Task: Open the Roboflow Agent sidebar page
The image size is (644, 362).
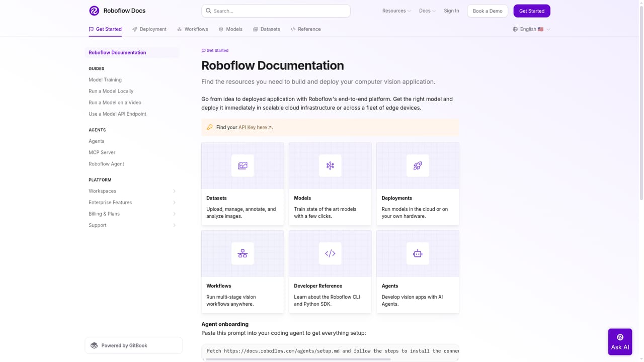Action: (106, 164)
